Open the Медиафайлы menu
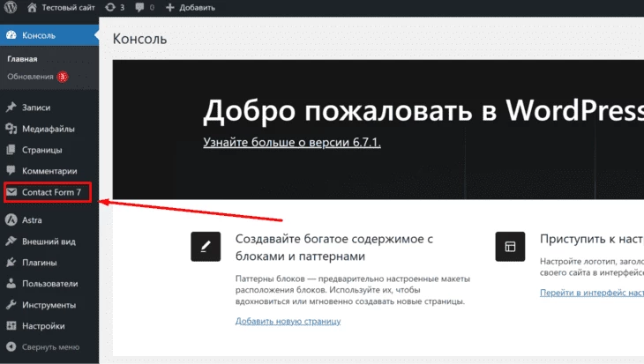The image size is (644, 364). pyautogui.click(x=49, y=129)
